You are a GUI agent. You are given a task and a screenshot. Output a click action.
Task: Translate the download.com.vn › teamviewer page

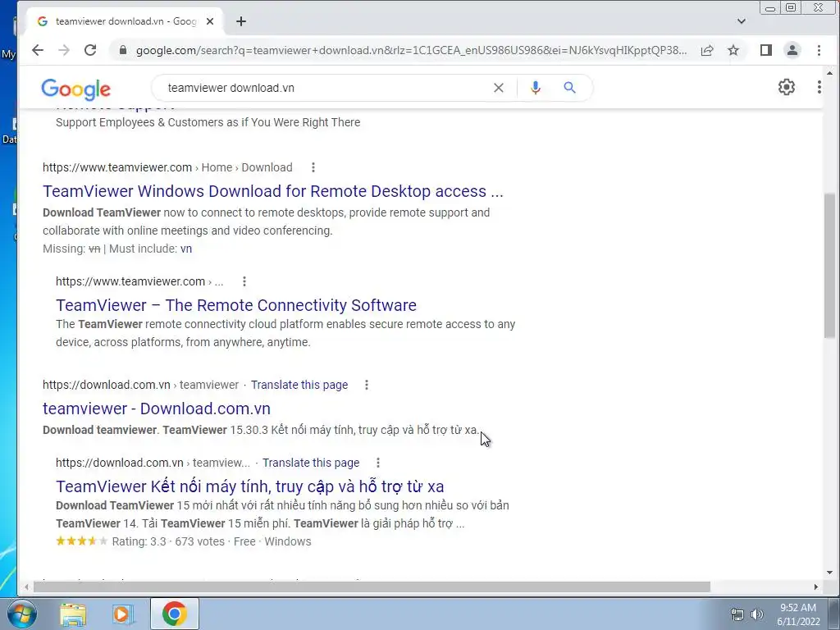[299, 386]
